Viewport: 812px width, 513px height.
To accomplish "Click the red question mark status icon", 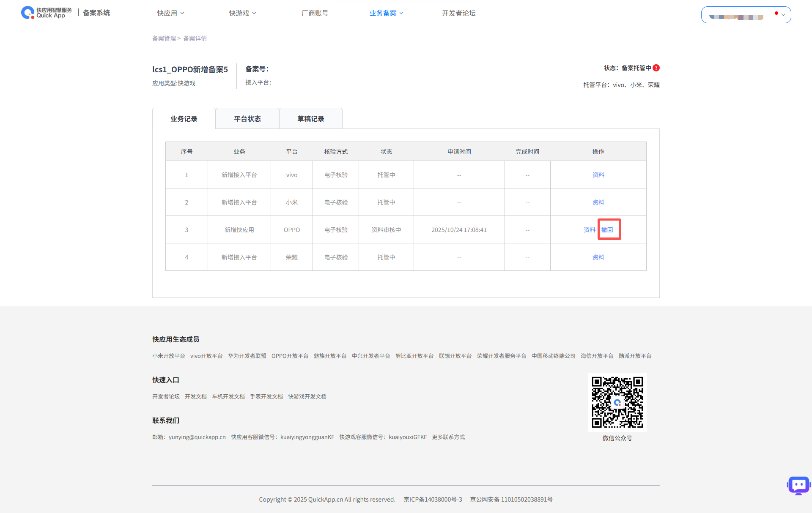I will tap(656, 68).
